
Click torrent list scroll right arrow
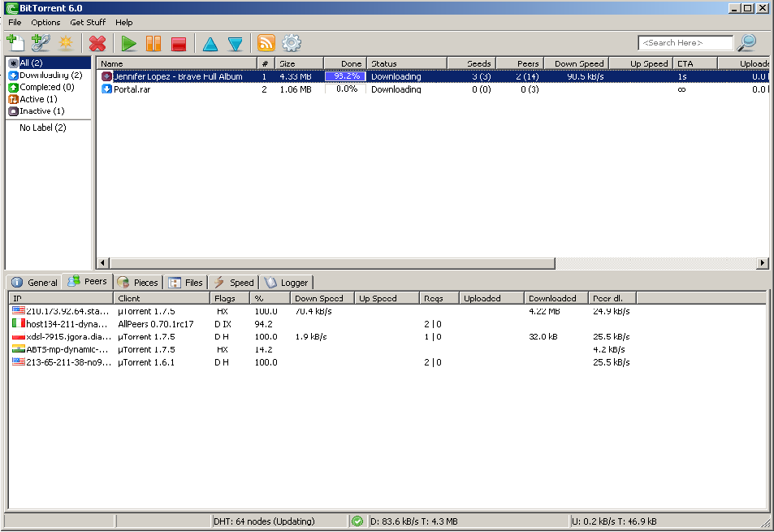click(763, 263)
